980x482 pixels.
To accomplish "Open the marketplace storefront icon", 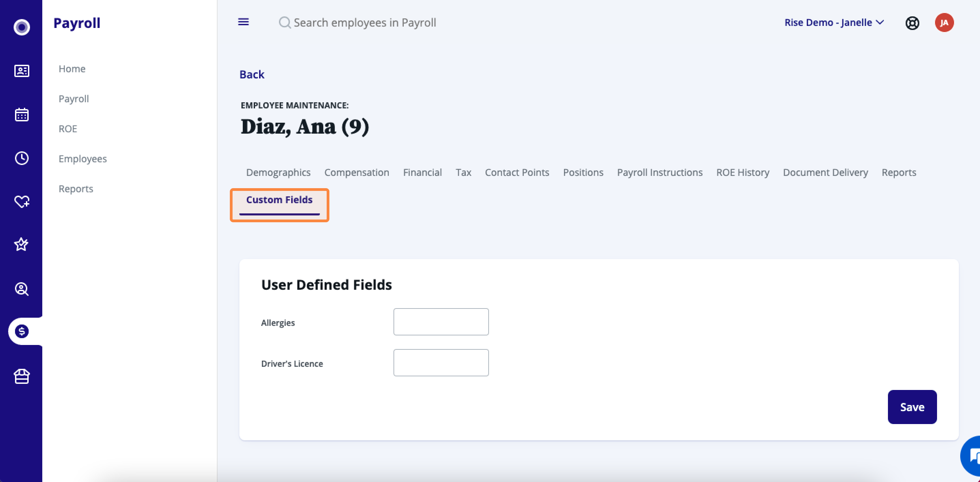I will point(22,376).
